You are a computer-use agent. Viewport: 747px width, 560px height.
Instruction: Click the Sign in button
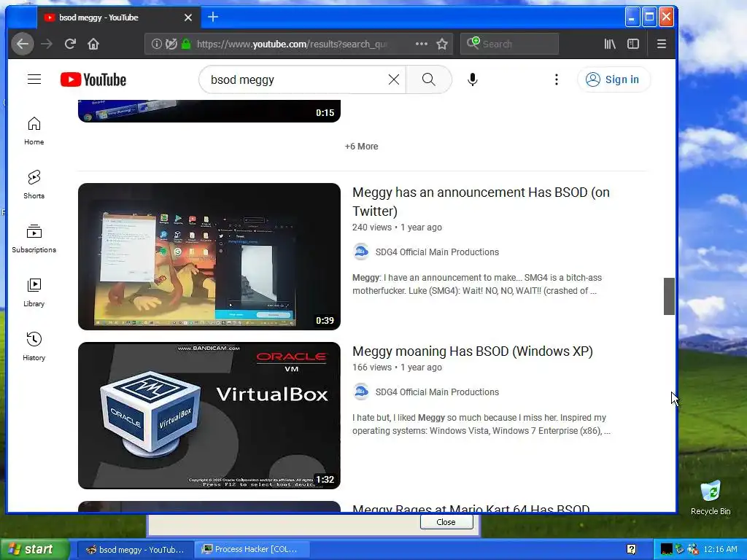[x=614, y=79]
